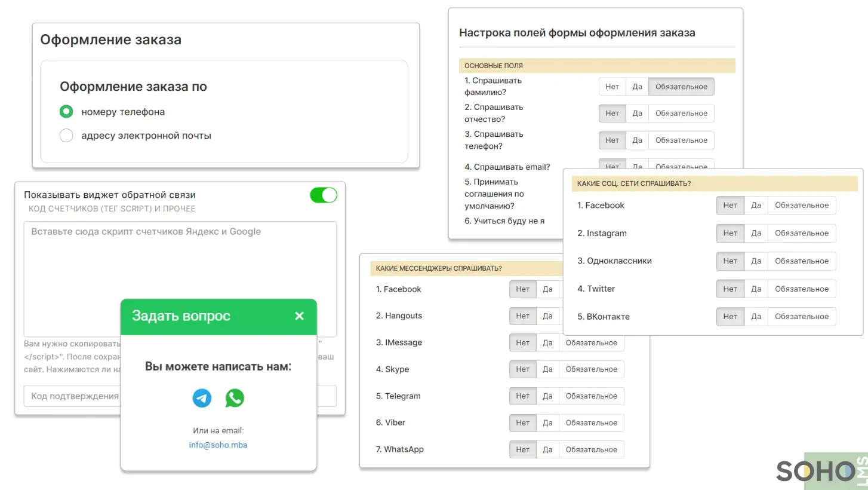This screenshot has height=490, width=868.
Task: Set Skype to Да
Action: (548, 369)
